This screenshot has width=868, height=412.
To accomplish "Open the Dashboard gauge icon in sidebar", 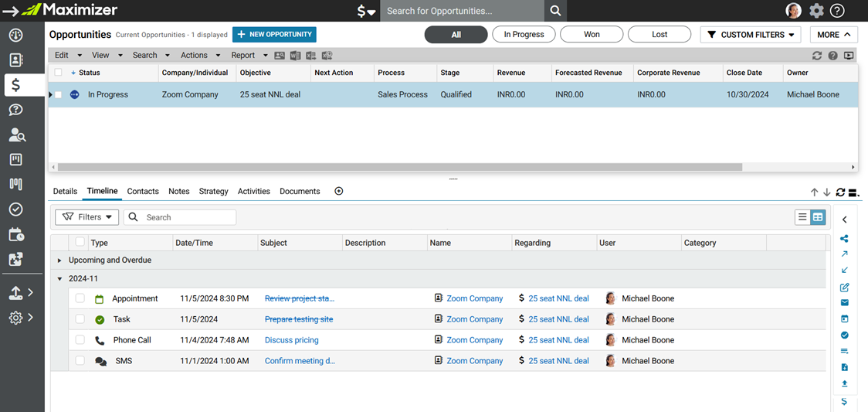I will [x=16, y=35].
